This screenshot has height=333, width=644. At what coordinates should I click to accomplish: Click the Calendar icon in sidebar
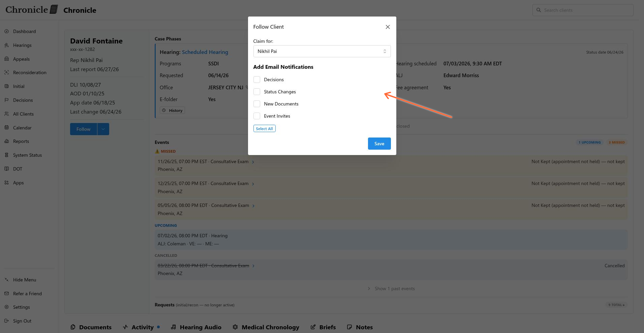7,128
